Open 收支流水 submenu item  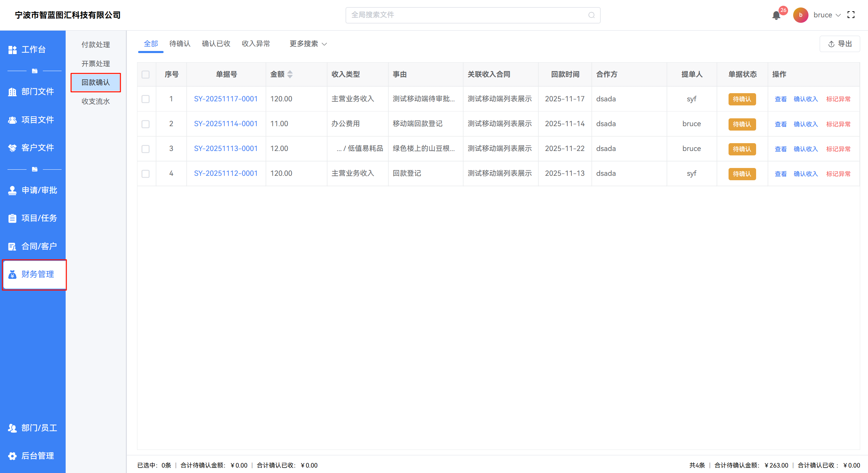(x=96, y=101)
